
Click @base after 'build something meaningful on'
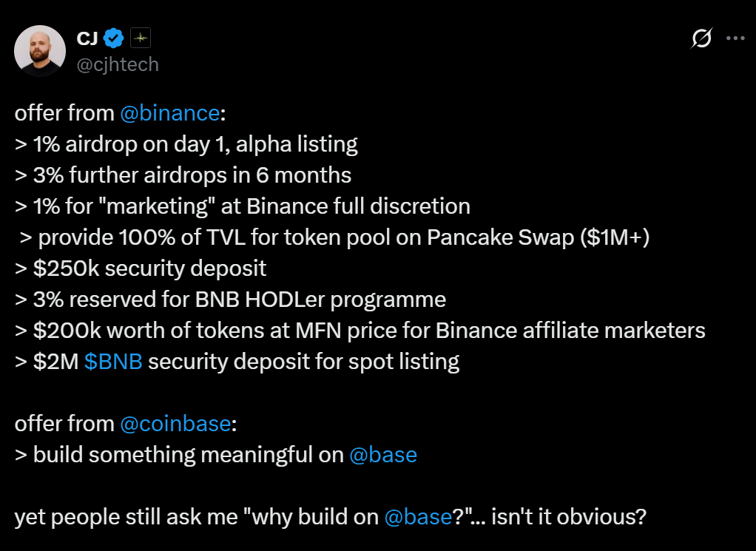(x=383, y=454)
